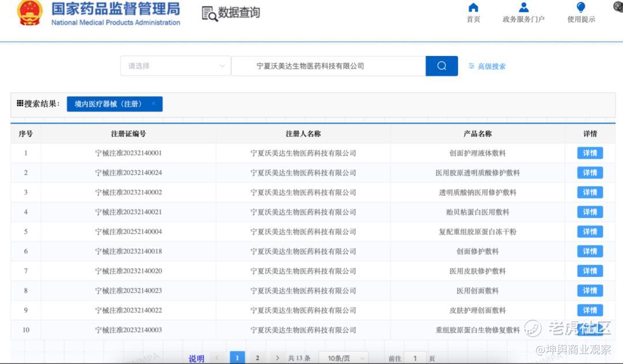This screenshot has height=364, width=623.
Task: Open 详情 for 贻贝粘蛋白医用敷料
Action: 590,212
